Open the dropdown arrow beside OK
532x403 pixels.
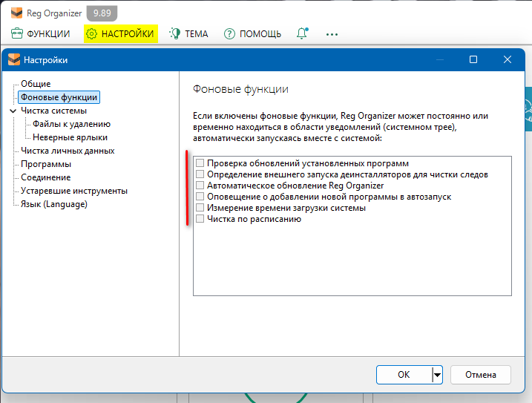[x=438, y=375]
